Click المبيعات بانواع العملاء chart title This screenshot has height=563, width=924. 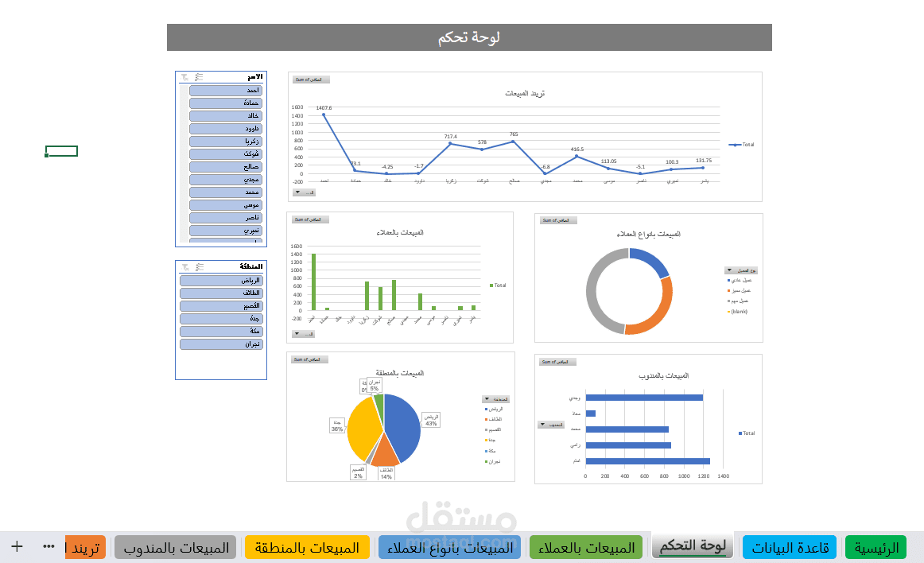point(648,234)
